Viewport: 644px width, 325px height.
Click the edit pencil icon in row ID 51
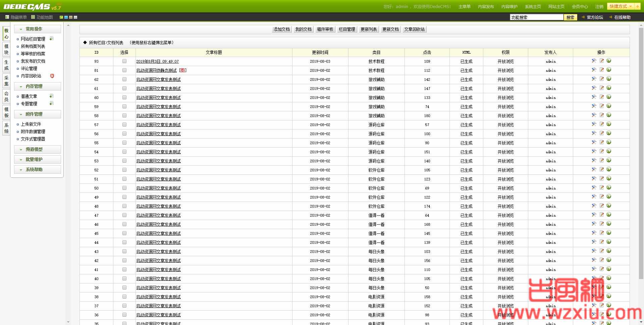[602, 178]
